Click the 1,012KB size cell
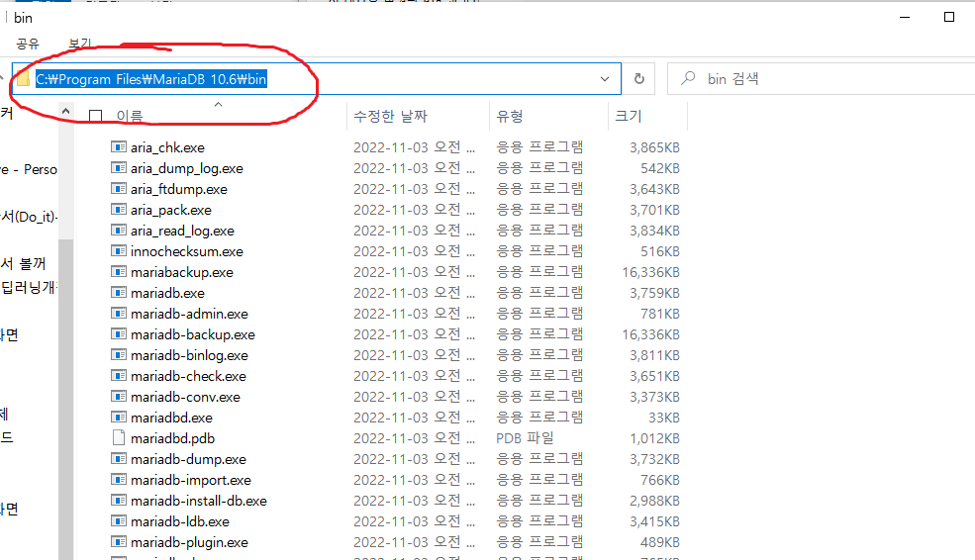Screen dimensions: 975x560 pos(654,438)
